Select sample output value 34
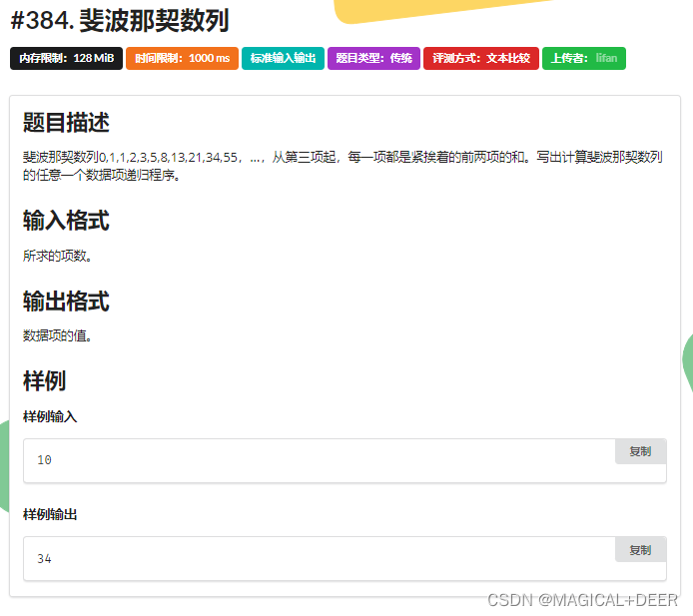 (44, 559)
